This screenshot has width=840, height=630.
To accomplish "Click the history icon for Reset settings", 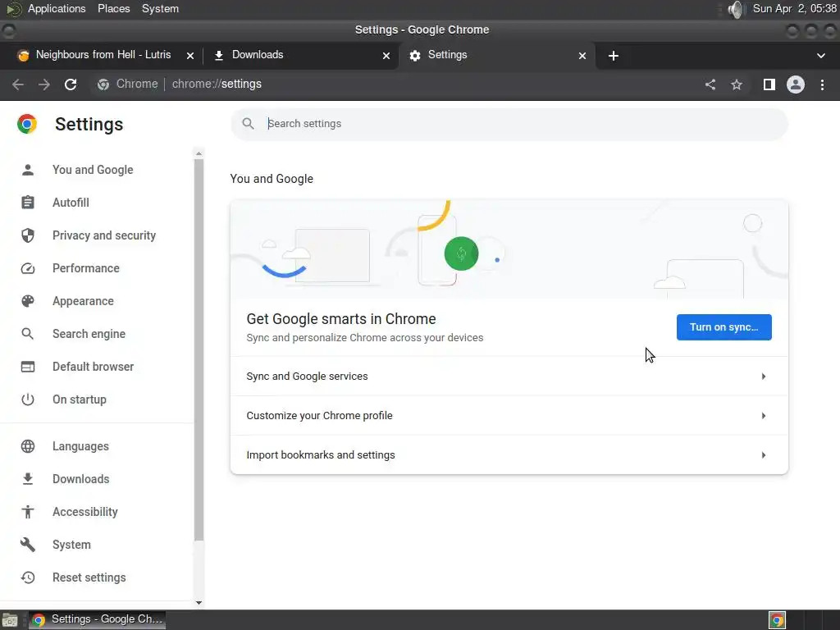I will tap(28, 577).
